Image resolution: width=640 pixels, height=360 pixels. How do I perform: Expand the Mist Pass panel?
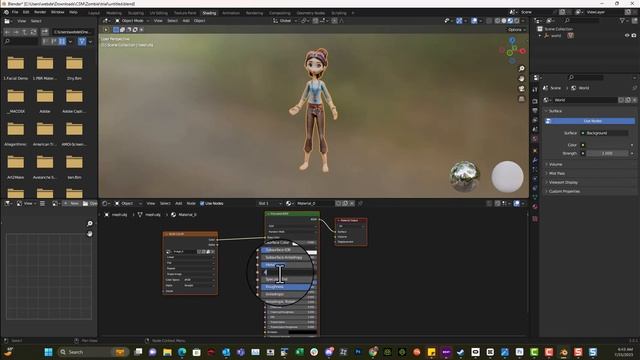[556, 173]
